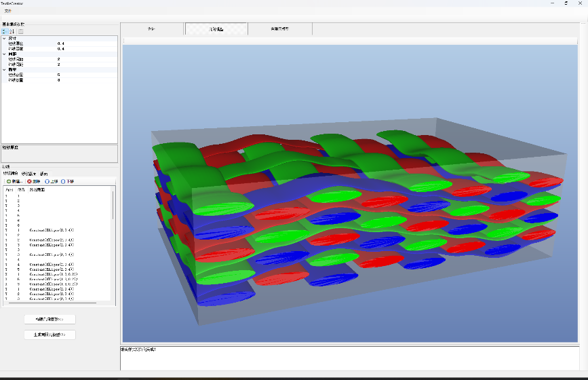Select first ConstantEllipse row in the list
Viewport: 588px width, 380px height.
click(x=53, y=231)
